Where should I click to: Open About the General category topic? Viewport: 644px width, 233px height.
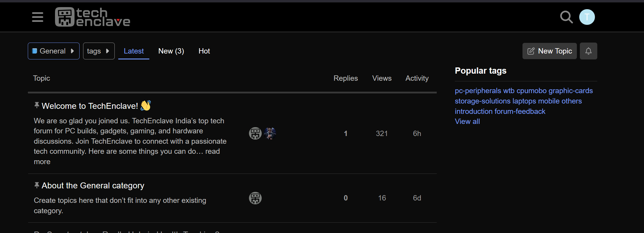tap(93, 185)
